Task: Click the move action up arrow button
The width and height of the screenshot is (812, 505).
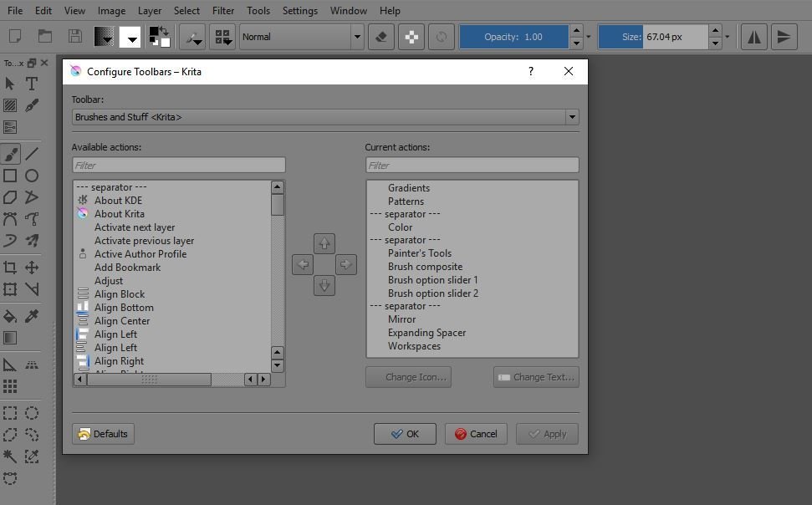Action: (324, 243)
